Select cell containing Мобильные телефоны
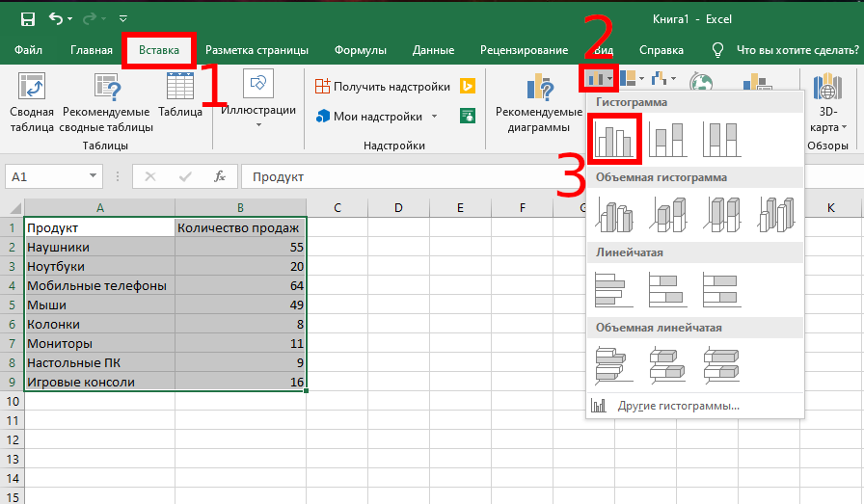The height and width of the screenshot is (504, 864). 99,285
